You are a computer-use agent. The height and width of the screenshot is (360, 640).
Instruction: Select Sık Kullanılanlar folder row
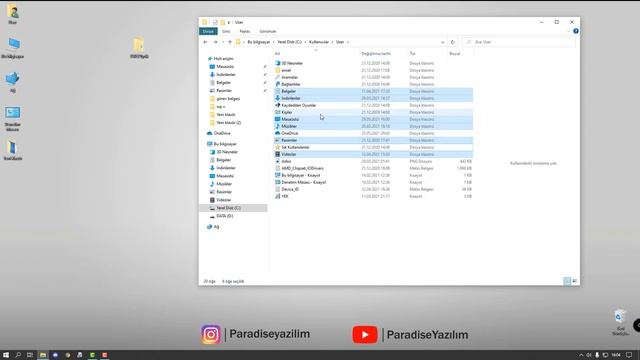pyautogui.click(x=374, y=147)
